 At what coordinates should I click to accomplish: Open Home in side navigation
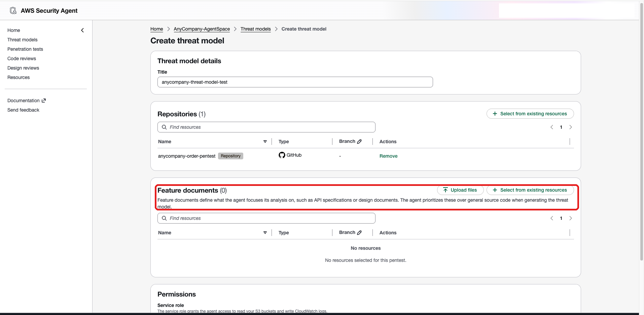(14, 30)
